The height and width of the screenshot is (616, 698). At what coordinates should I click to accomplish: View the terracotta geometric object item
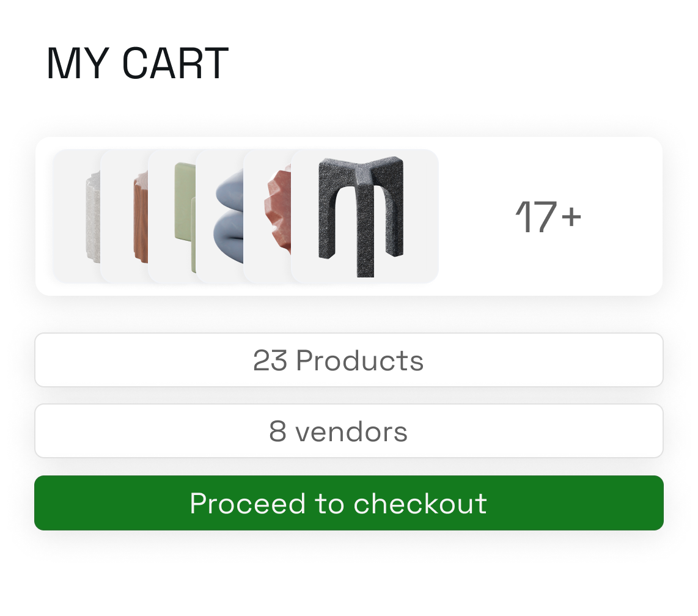pyautogui.click(x=267, y=216)
